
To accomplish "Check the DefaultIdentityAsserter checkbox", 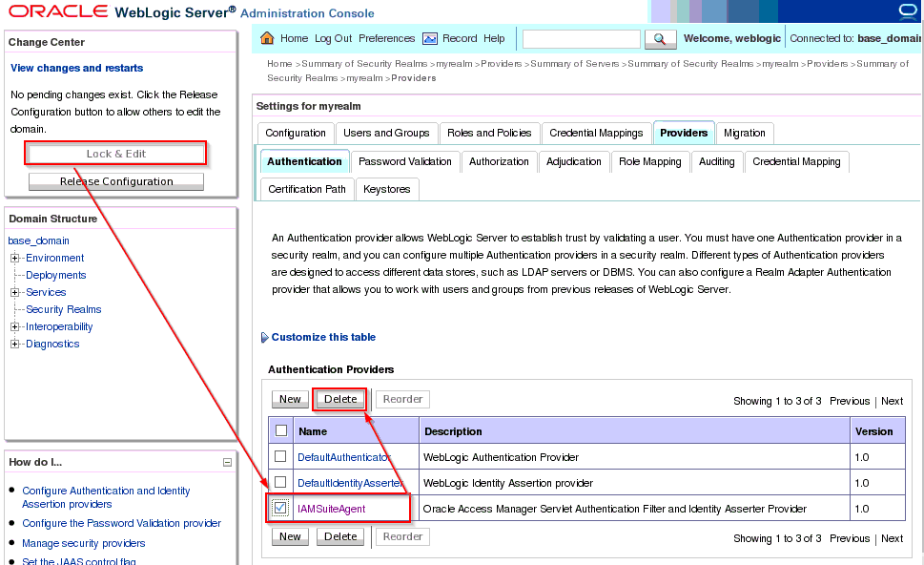I will point(280,483).
